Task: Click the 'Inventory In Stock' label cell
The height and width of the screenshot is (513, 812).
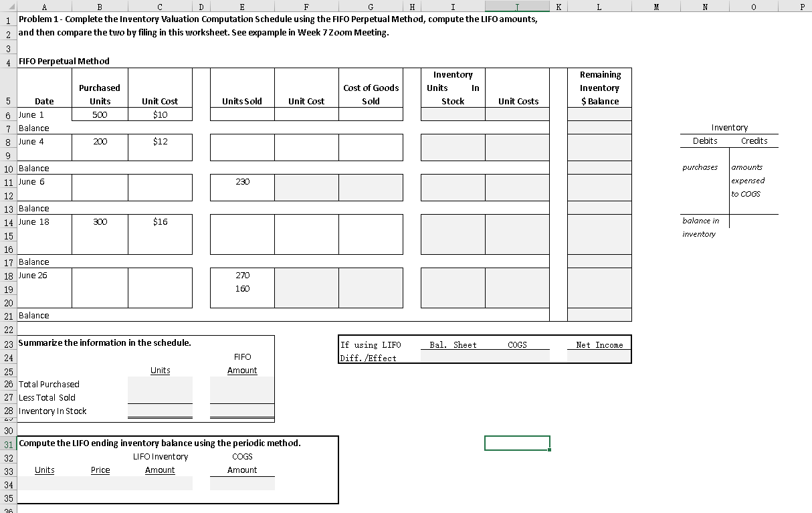Action: (x=53, y=411)
